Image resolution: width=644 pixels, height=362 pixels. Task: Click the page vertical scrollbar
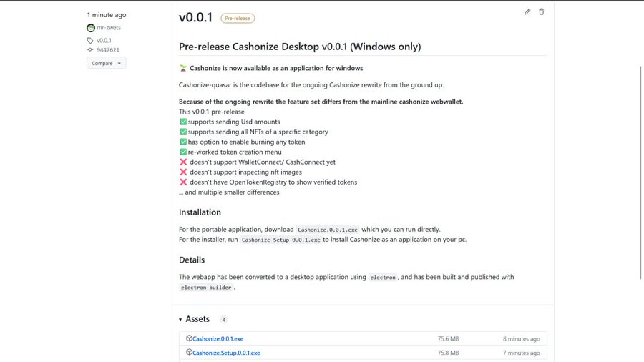640,172
